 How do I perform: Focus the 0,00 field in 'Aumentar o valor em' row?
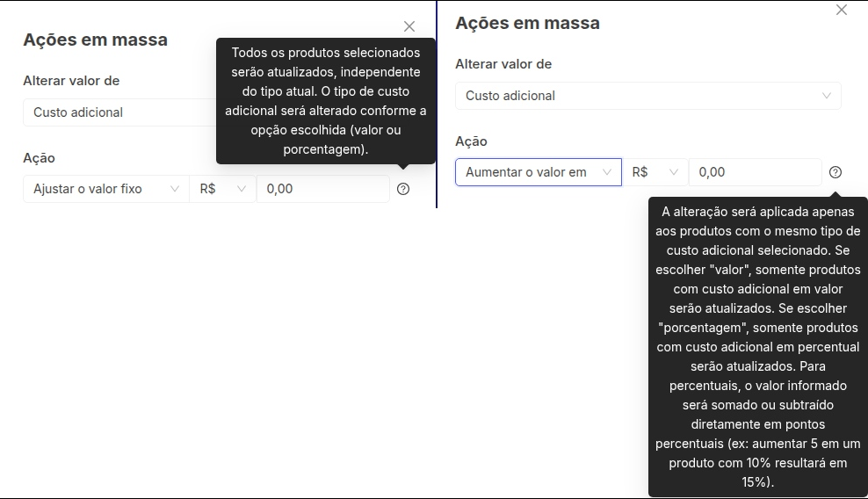pyautogui.click(x=755, y=172)
